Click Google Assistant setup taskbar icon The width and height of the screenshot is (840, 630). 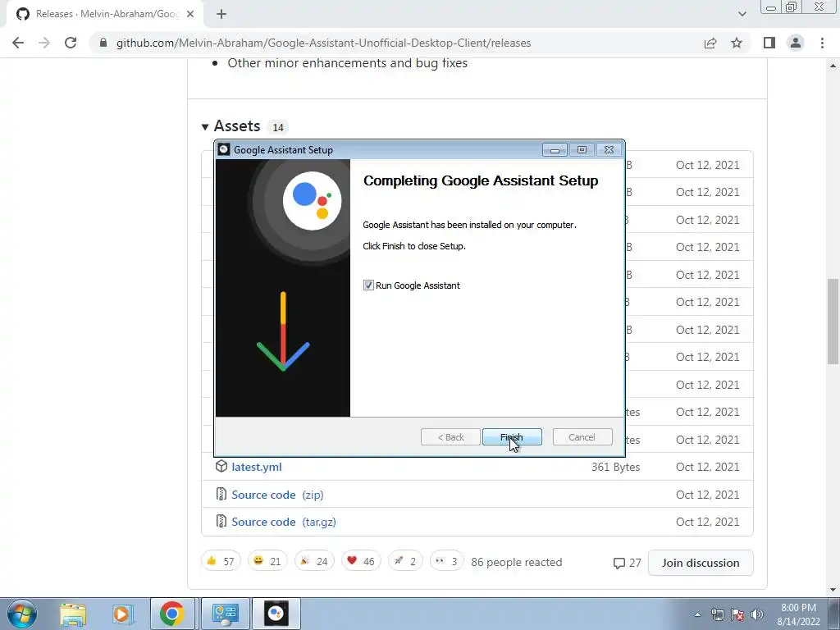coord(276,614)
